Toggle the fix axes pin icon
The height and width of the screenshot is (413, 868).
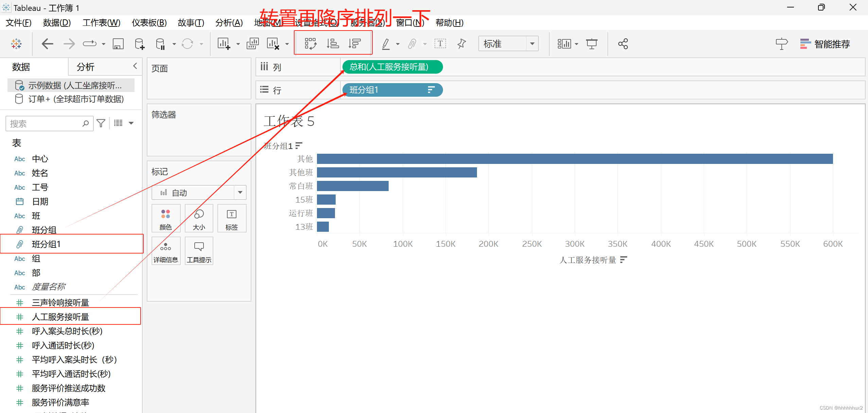click(461, 44)
